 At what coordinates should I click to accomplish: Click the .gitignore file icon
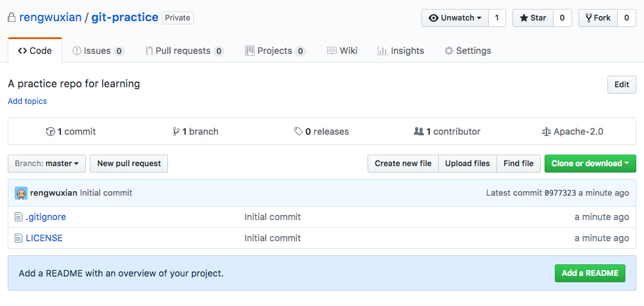pos(19,217)
